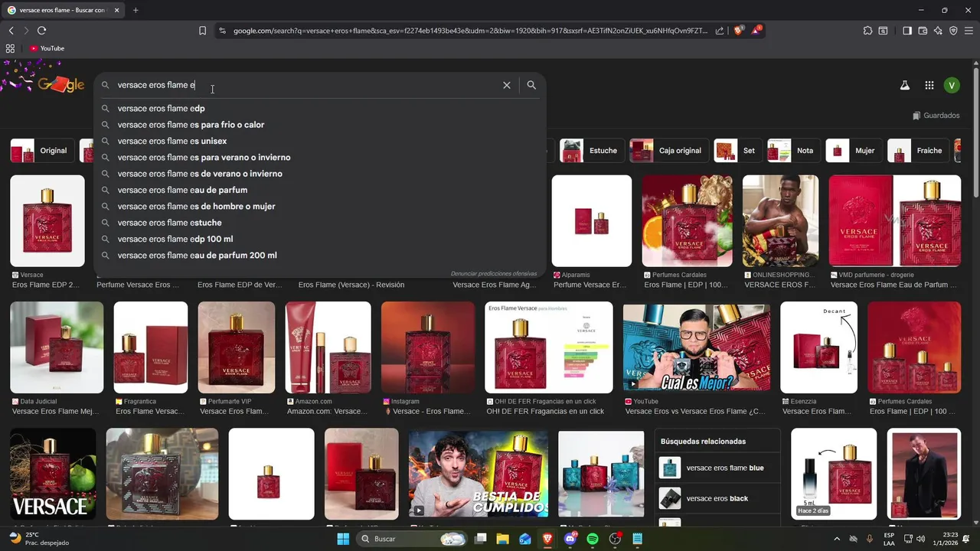
Task: Open related search "versace eros black"
Action: click(718, 499)
